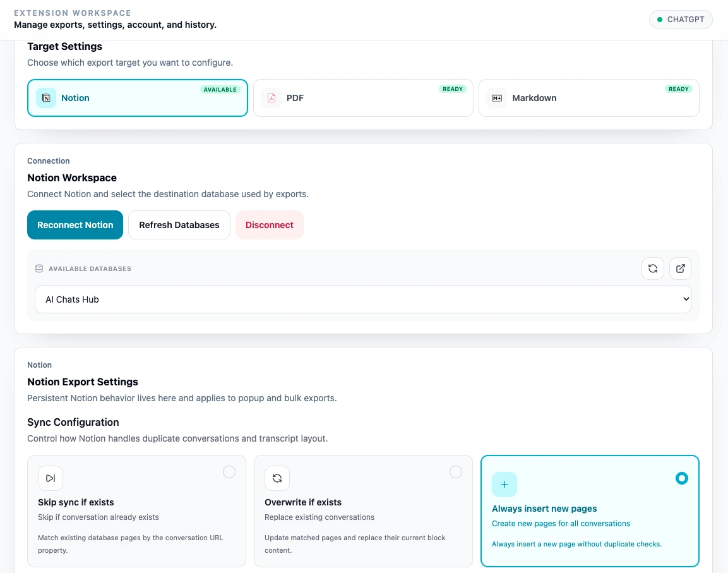This screenshot has height=573, width=728.
Task: Select Always insert new pages radio
Action: pos(681,478)
